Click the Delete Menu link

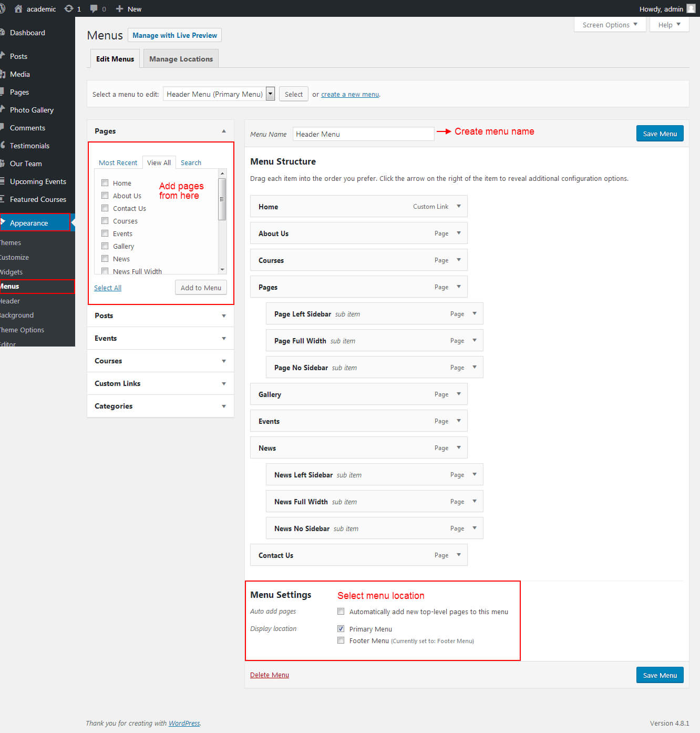point(270,675)
